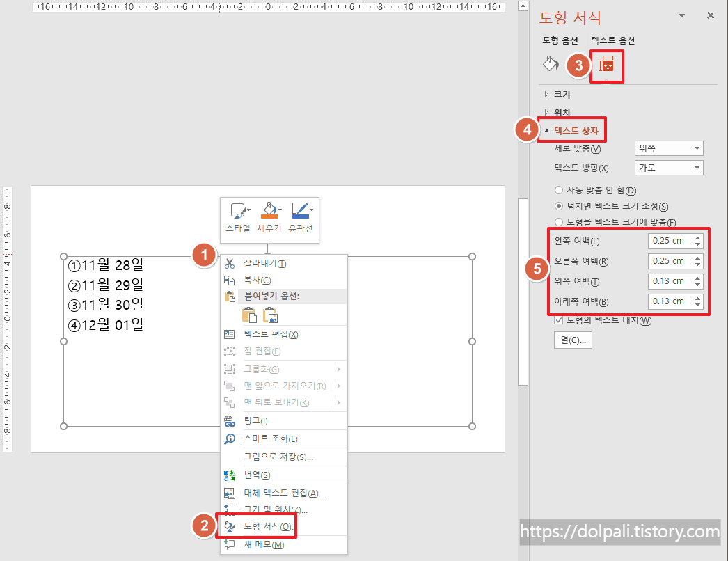Click the Link globe icon
Image resolution: width=728 pixels, height=561 pixels.
(230, 420)
